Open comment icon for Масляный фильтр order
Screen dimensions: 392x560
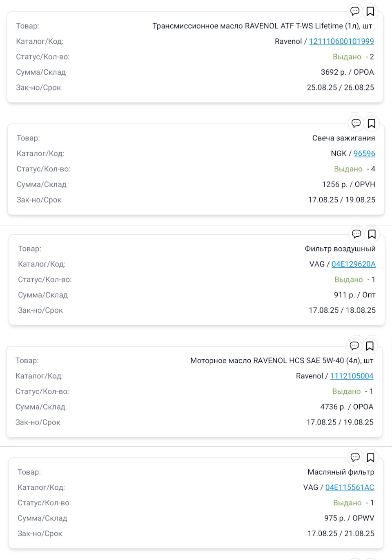(355, 457)
